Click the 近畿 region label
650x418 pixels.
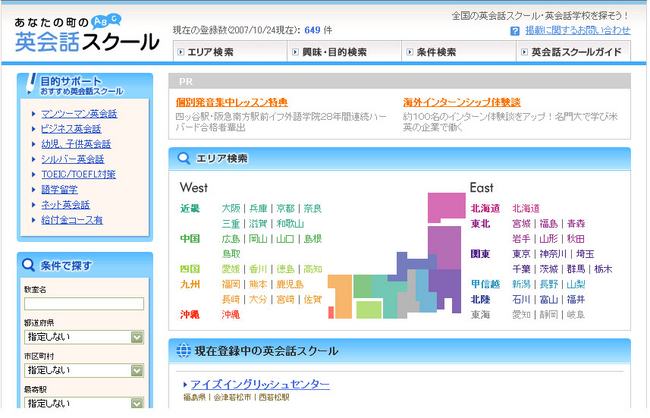tap(190, 208)
